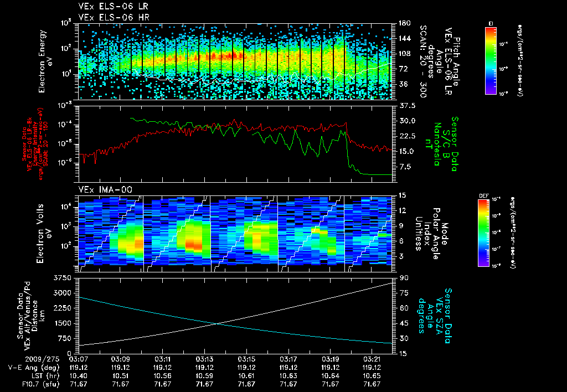
Task: Select the "VEx ELS-06 LR" title text
Action: [x=113, y=7]
